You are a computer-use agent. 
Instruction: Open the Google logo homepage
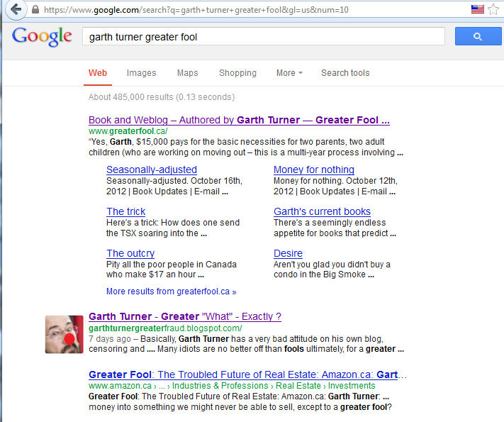click(42, 36)
